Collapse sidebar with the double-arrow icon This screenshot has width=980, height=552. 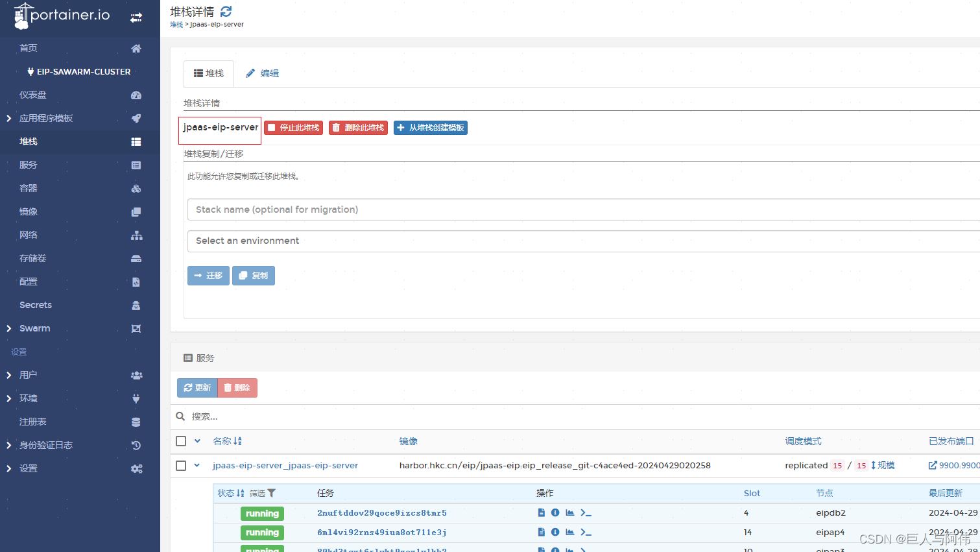point(136,18)
